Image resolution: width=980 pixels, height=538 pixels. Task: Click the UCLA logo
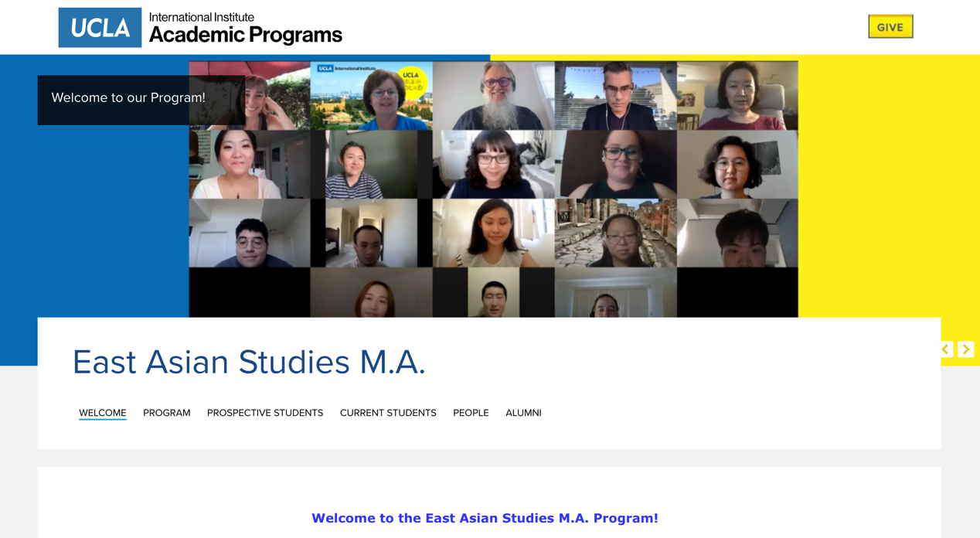click(x=100, y=28)
